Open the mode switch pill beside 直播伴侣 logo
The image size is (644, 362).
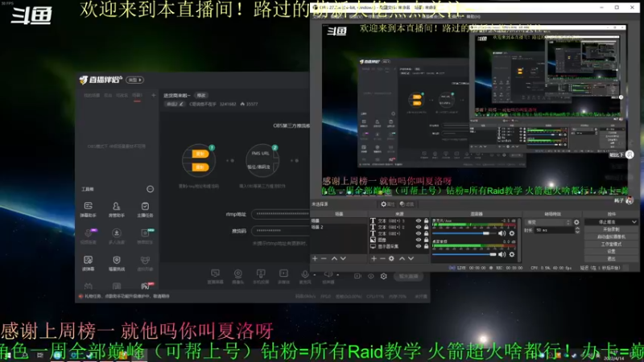(134, 80)
